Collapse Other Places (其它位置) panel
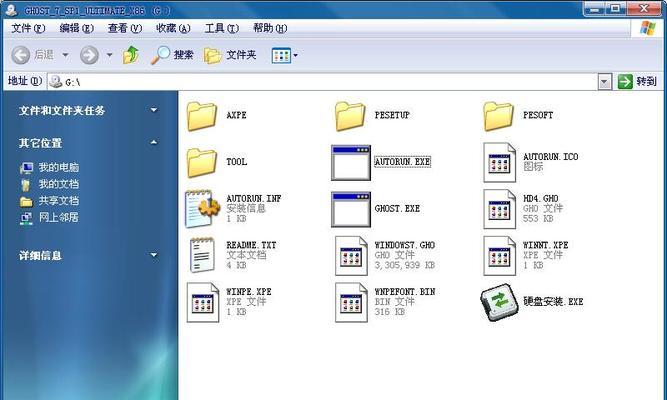This screenshot has height=400, width=667. pos(154,143)
